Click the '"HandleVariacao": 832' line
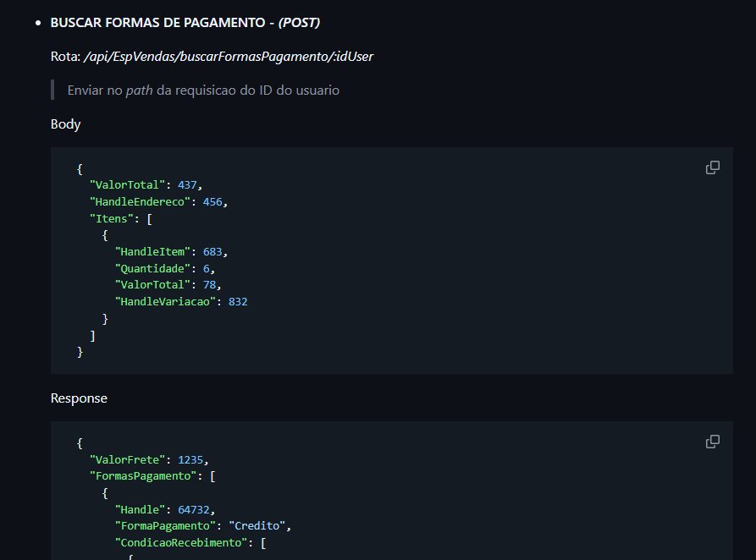The image size is (756, 560). tap(181, 302)
